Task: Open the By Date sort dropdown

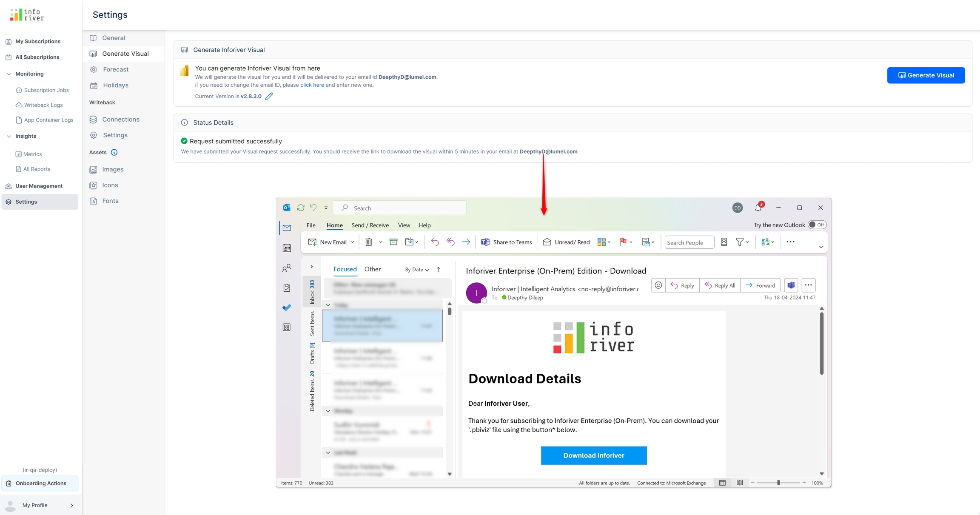Action: (x=417, y=270)
